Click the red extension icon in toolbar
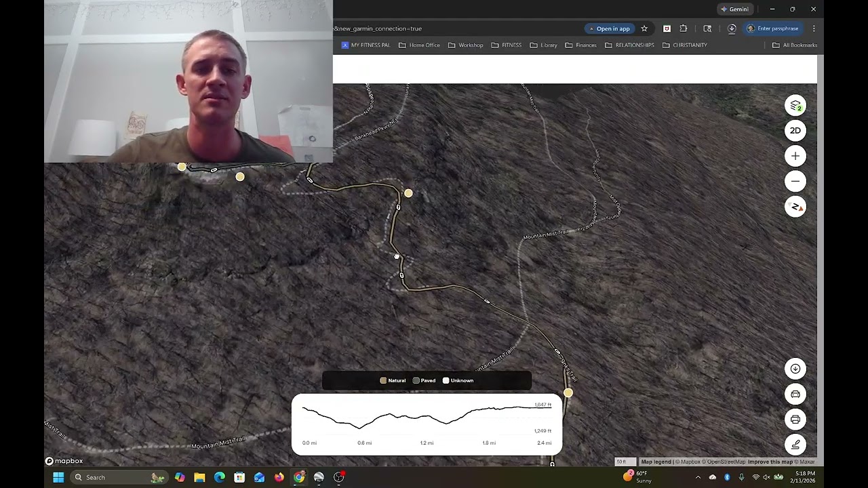The width and height of the screenshot is (868, 488). click(667, 28)
